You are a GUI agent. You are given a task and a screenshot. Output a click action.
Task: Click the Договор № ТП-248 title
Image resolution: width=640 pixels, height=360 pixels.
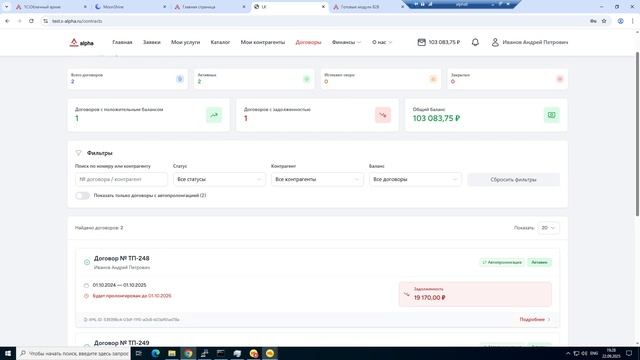point(122,258)
